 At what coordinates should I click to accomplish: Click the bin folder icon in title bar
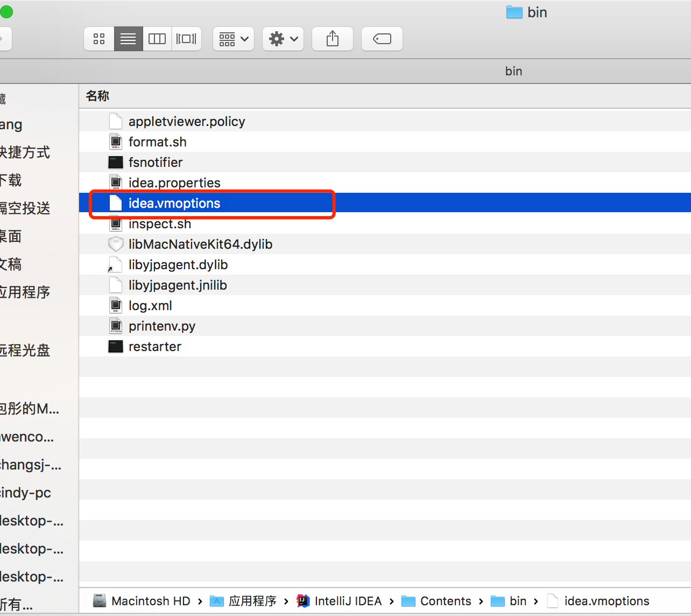tap(514, 12)
